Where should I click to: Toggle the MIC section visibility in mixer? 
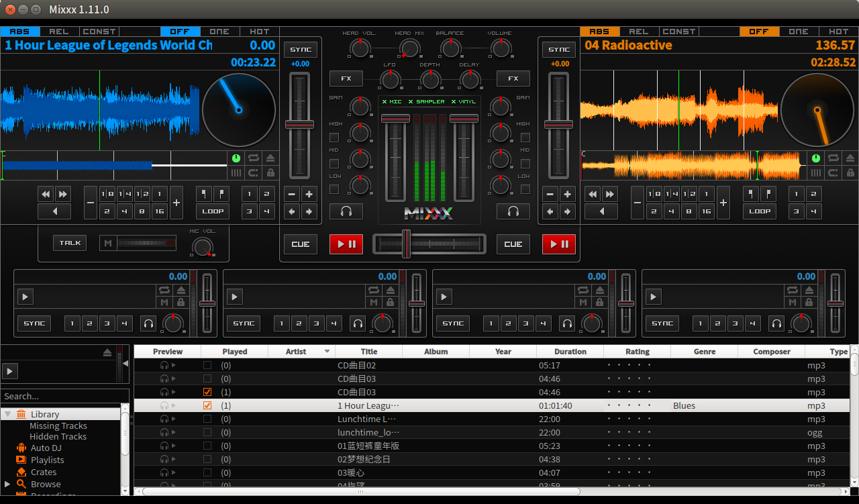tap(392, 101)
